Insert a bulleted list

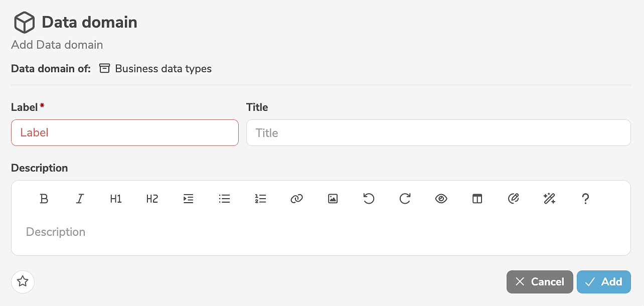point(224,199)
